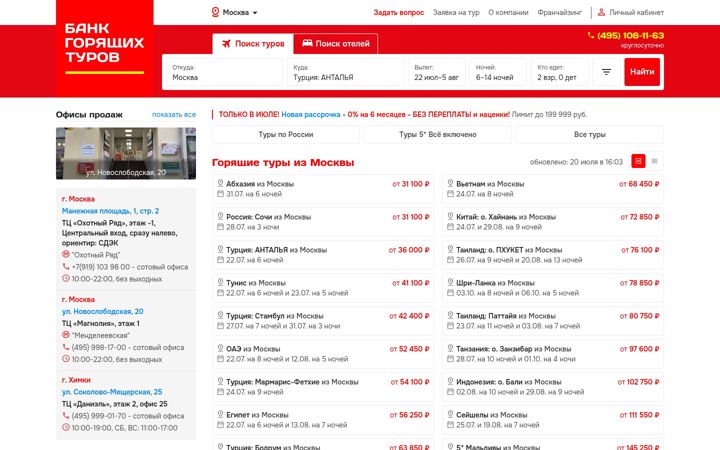Click the location pin icon near Москва
The height and width of the screenshot is (450, 720).
(215, 12)
